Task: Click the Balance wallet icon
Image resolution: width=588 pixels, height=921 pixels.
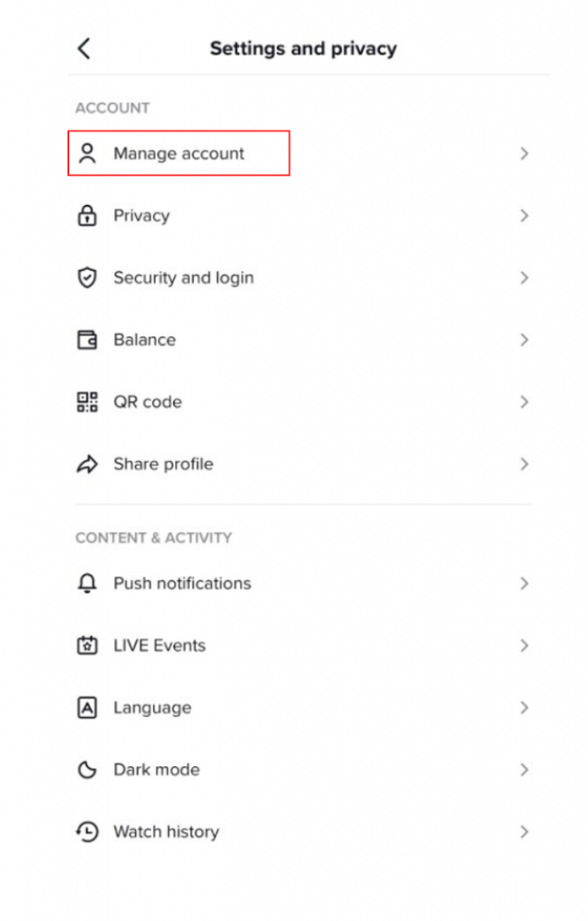Action: tap(87, 339)
